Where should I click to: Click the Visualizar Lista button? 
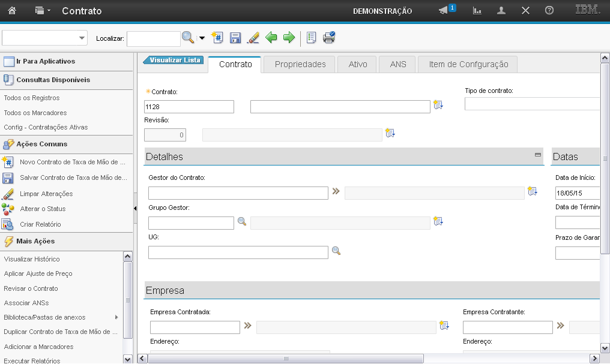(x=174, y=60)
